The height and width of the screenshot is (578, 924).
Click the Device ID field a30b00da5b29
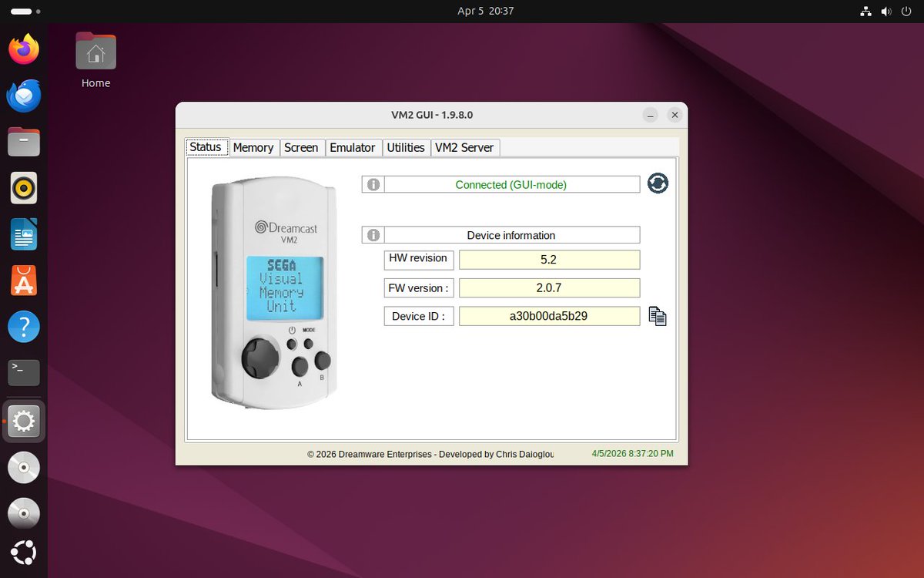[549, 316]
